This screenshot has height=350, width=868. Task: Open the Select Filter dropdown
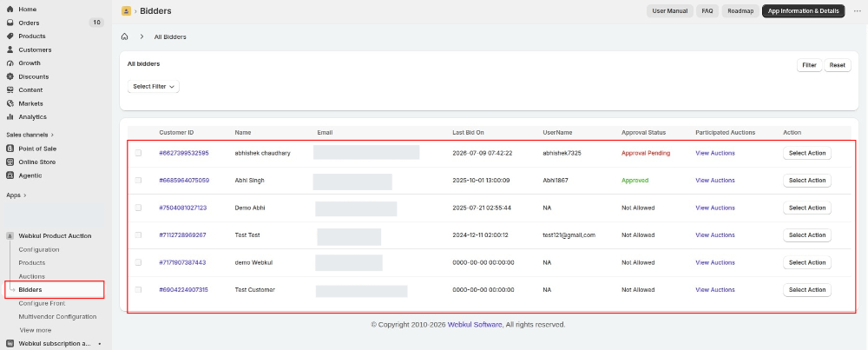click(x=154, y=86)
